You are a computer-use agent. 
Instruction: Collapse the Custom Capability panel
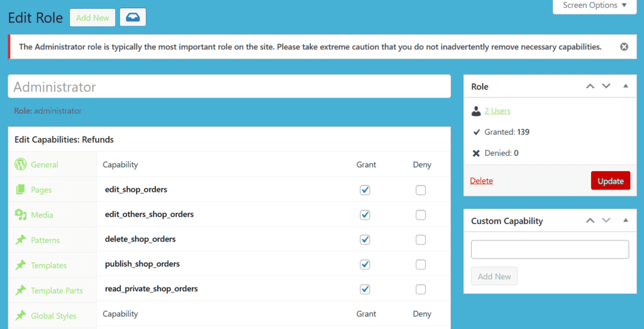[x=625, y=221]
